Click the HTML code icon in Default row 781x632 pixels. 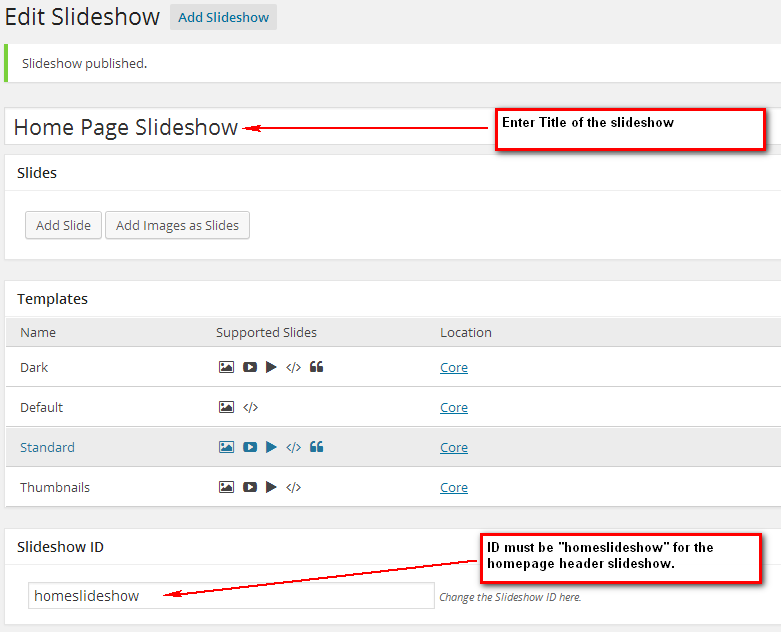click(251, 407)
